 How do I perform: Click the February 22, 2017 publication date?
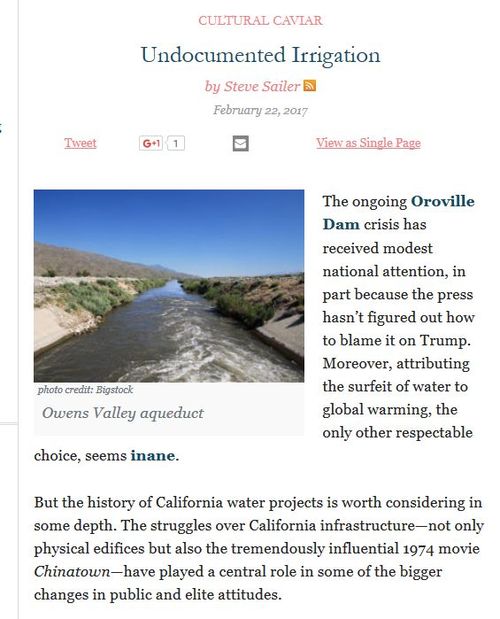click(x=260, y=110)
